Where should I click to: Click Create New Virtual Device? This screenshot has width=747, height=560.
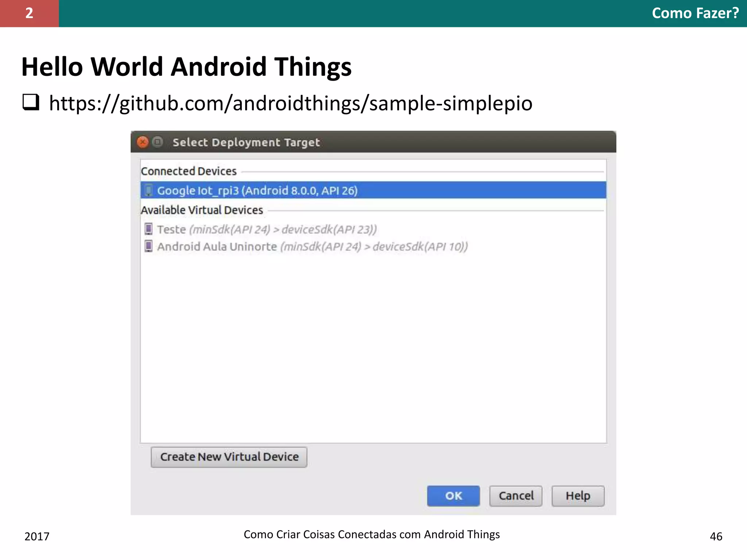tap(229, 457)
